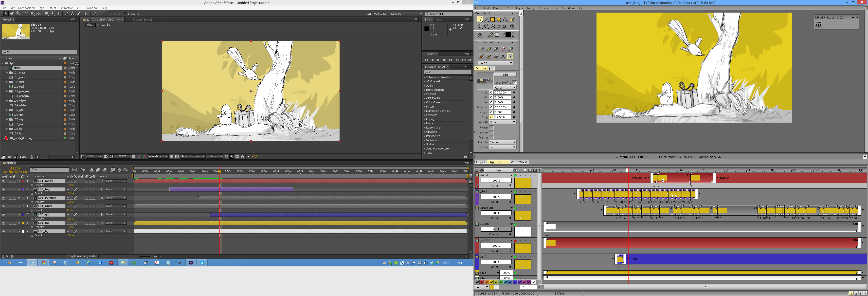Viewport: 868px width, 296px height.
Task: Toggle visibility of the L08_bg layer
Action: (x=3, y=231)
